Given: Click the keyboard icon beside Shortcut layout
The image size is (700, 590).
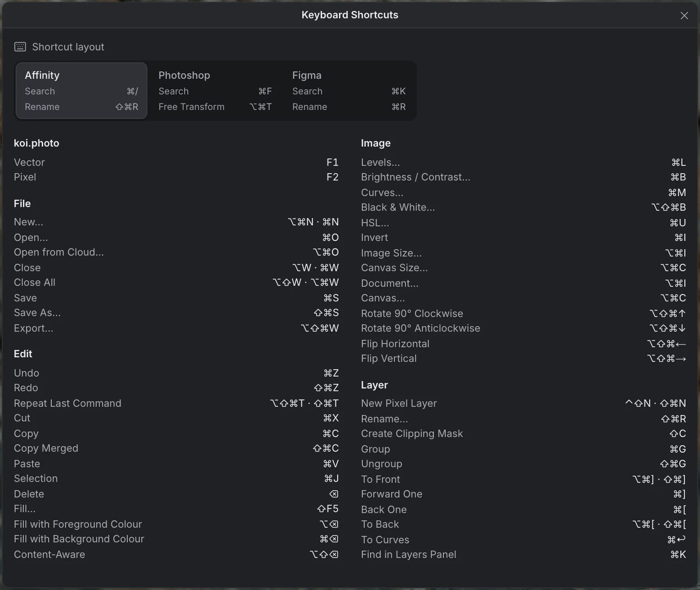Looking at the screenshot, I should click(20, 47).
